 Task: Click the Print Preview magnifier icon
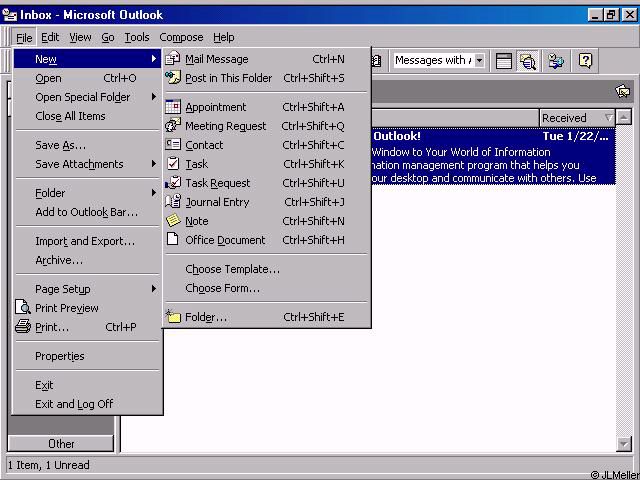[x=23, y=307]
